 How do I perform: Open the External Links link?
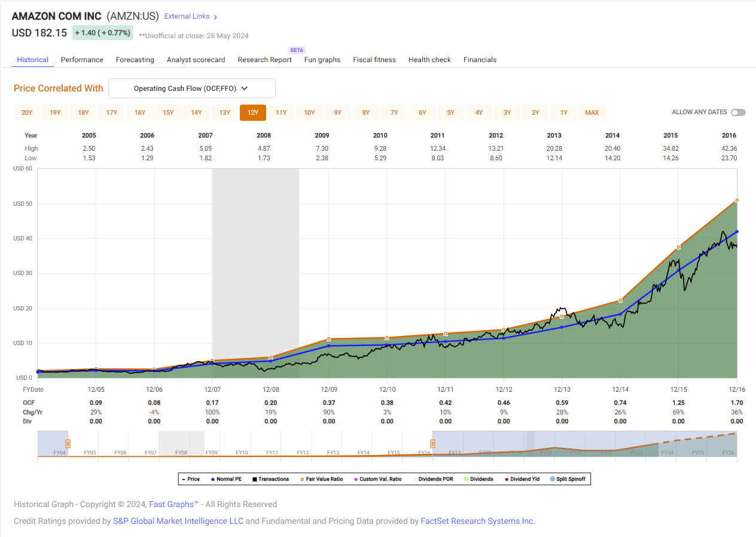[187, 17]
